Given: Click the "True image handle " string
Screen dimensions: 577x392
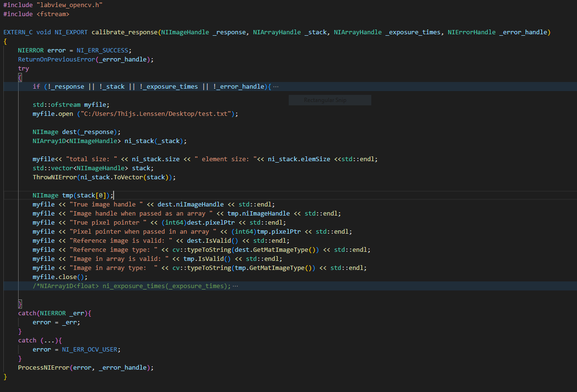Looking at the screenshot, I should coord(106,204).
